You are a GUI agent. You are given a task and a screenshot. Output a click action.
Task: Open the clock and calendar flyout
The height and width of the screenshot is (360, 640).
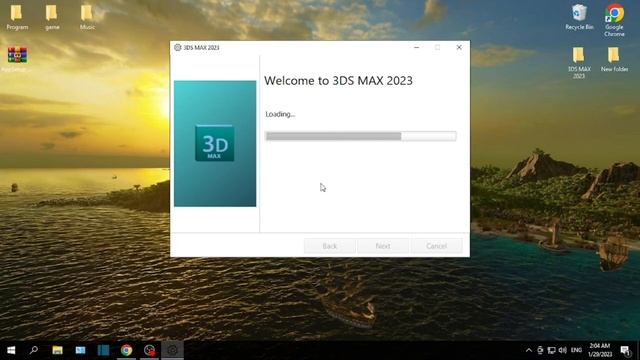pyautogui.click(x=600, y=350)
